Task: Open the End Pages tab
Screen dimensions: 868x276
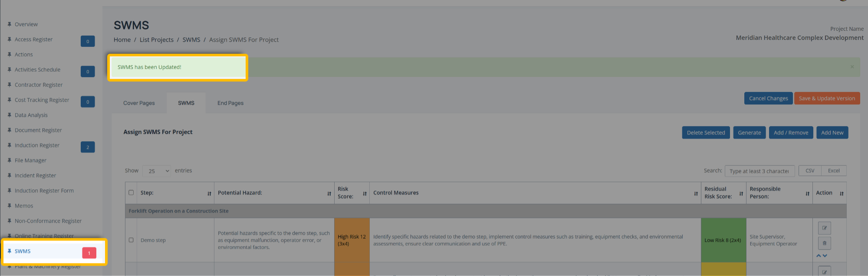Action: tap(230, 103)
